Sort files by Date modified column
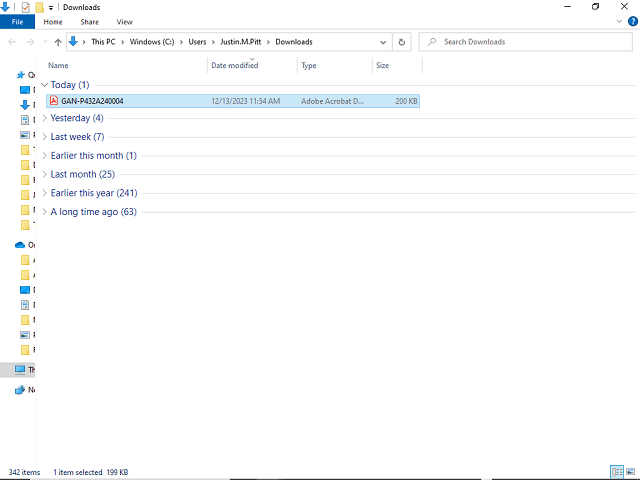Image resolution: width=640 pixels, height=480 pixels. [234, 65]
